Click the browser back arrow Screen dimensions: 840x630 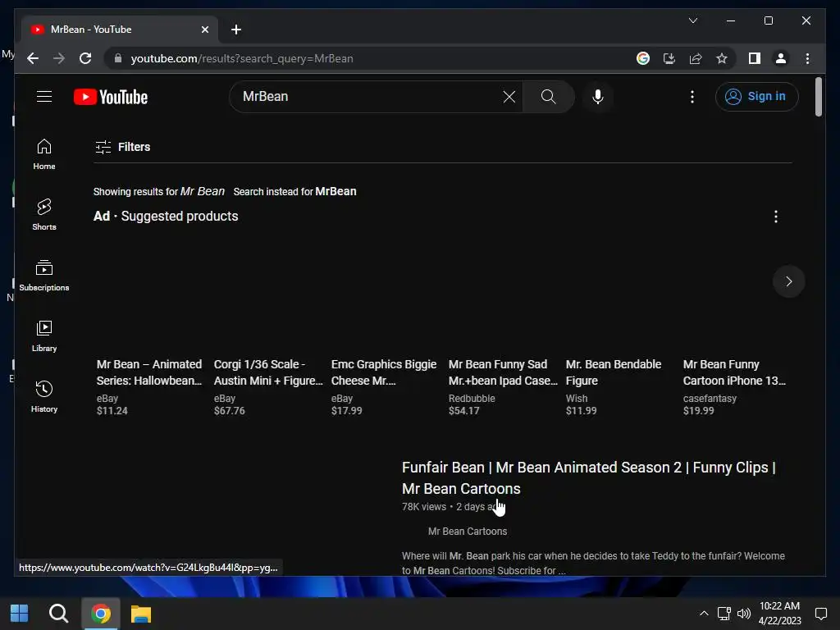[33, 58]
